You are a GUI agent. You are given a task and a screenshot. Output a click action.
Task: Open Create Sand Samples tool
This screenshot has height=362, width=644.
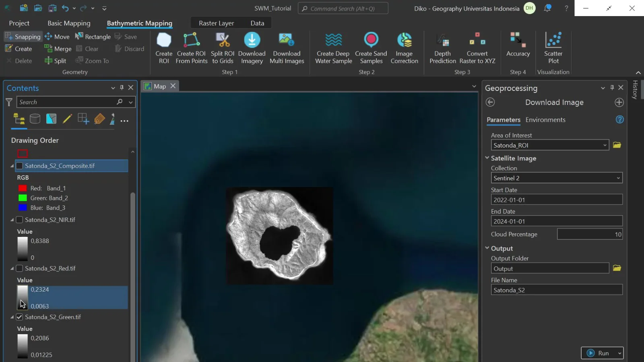(371, 48)
